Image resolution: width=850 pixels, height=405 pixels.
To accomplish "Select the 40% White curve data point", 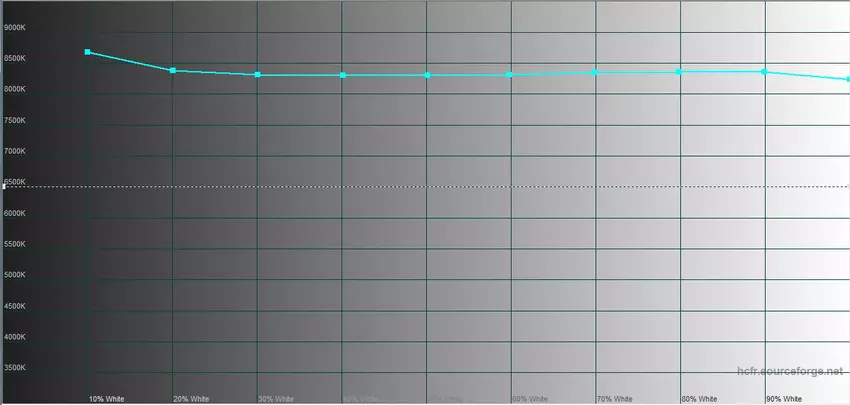I will pos(342,75).
